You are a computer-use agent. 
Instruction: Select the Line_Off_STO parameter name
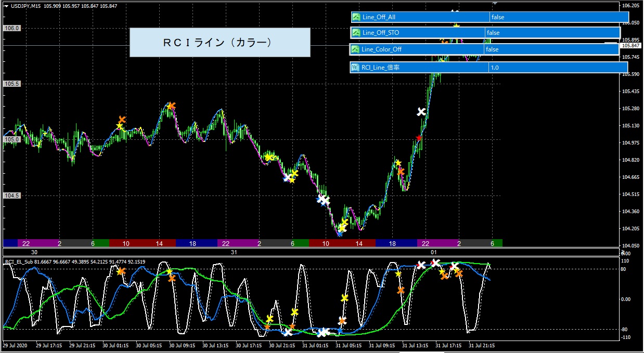tap(381, 33)
